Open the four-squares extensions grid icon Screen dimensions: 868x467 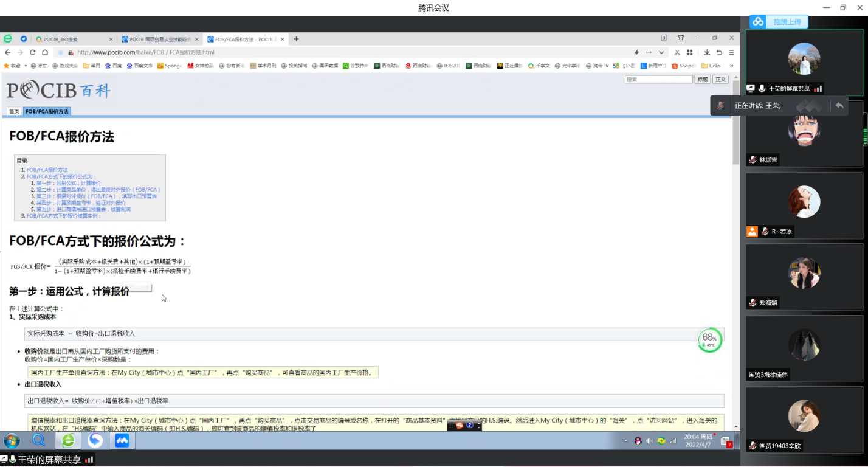click(689, 52)
